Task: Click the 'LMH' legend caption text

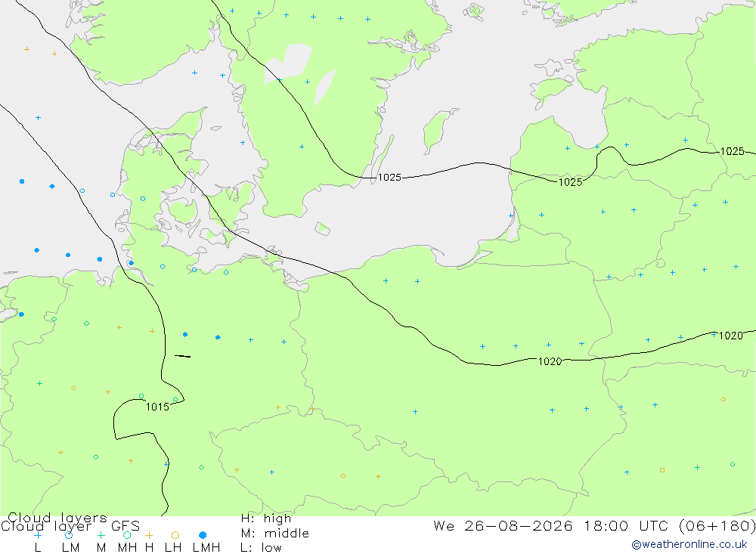Action: pos(206,548)
